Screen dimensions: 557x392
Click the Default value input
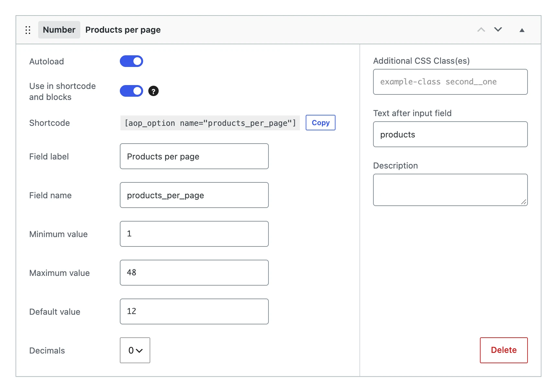tap(194, 311)
